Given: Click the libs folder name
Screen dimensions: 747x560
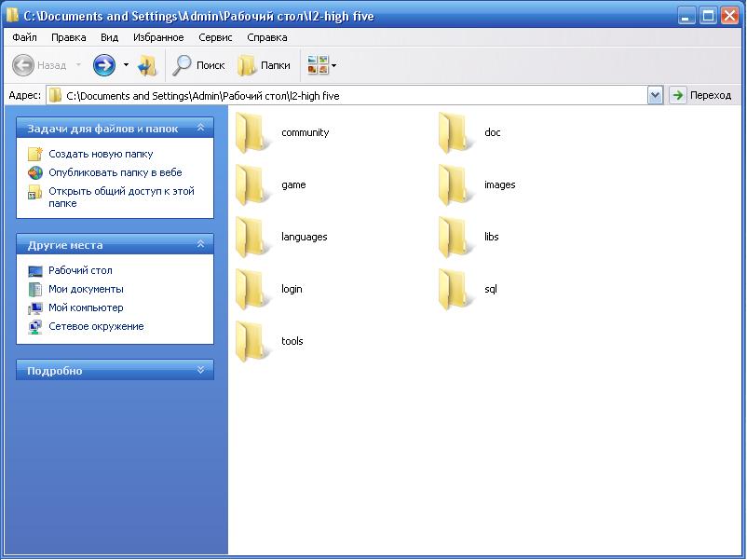Looking at the screenshot, I should coord(492,237).
